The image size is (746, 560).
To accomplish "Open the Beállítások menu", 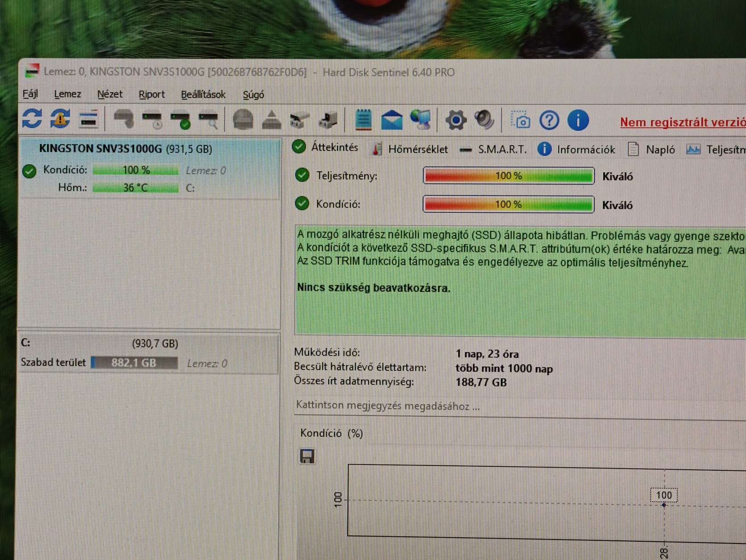I will tap(203, 95).
